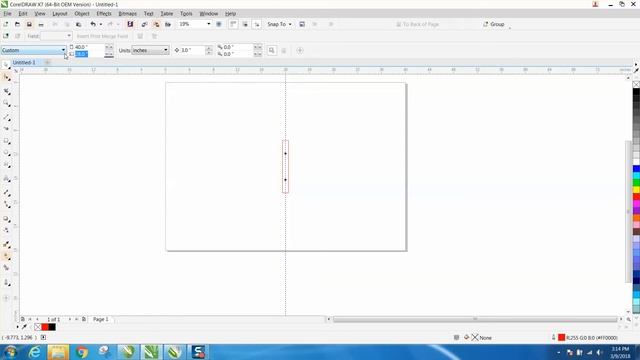
Task: Select the Connector tool
Action: (6, 204)
